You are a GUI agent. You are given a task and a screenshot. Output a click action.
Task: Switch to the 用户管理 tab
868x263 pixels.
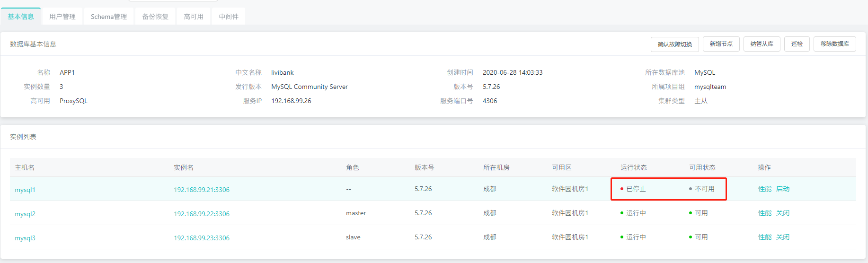click(62, 17)
